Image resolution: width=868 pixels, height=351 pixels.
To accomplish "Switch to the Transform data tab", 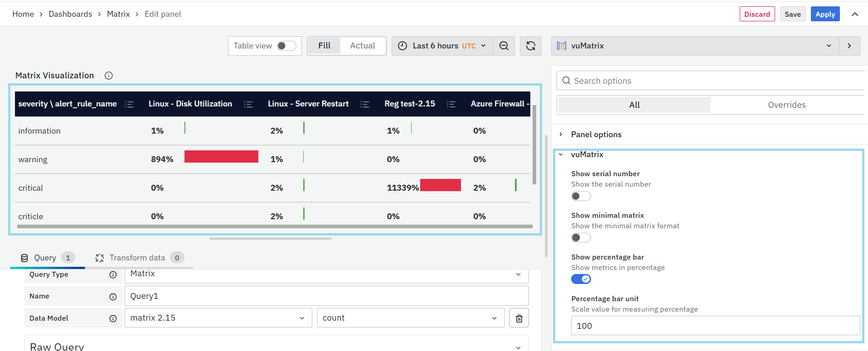I will coord(137,258).
